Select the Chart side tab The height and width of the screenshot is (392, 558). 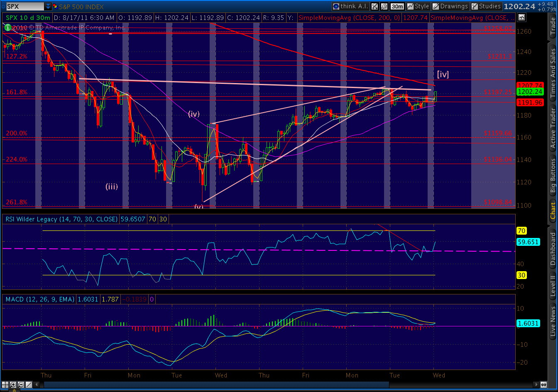[552, 210]
